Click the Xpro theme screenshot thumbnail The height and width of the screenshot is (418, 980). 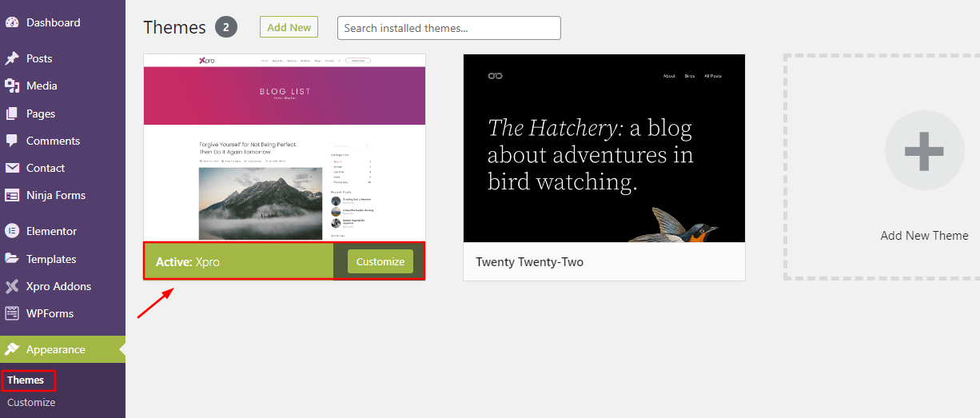[x=285, y=147]
